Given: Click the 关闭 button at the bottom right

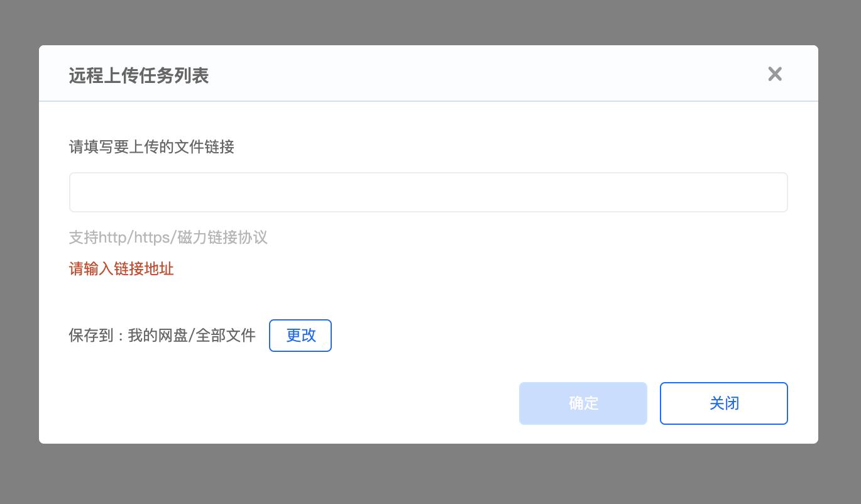Looking at the screenshot, I should pyautogui.click(x=723, y=403).
